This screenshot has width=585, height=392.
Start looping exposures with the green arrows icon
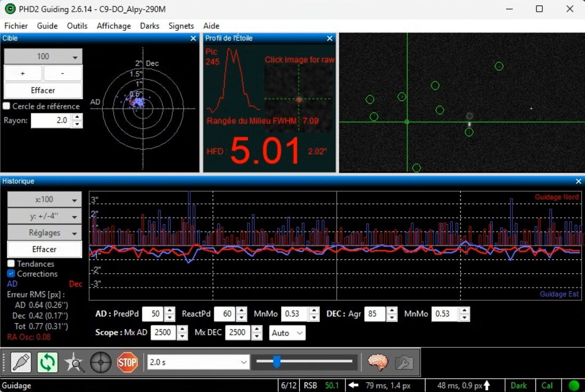[x=47, y=362]
